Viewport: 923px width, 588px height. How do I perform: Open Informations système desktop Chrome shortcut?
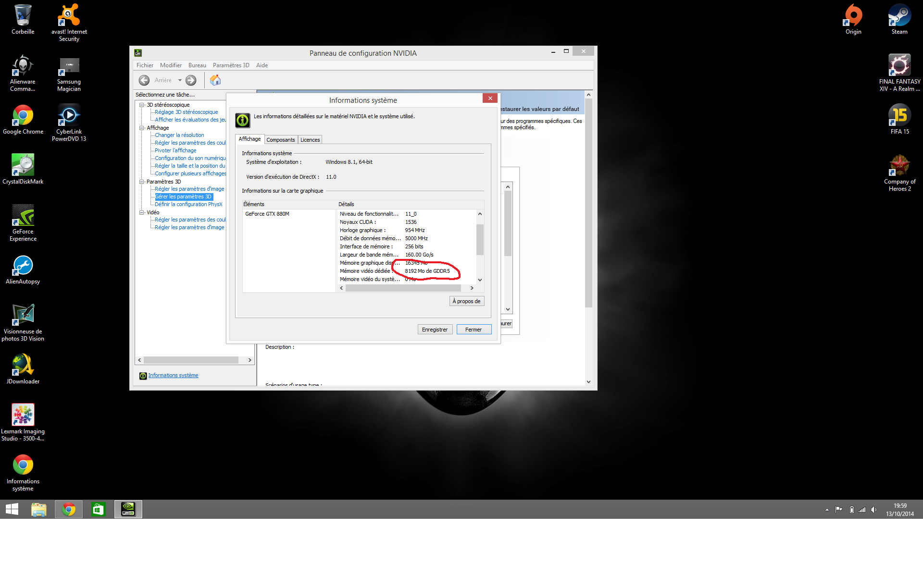(x=23, y=472)
